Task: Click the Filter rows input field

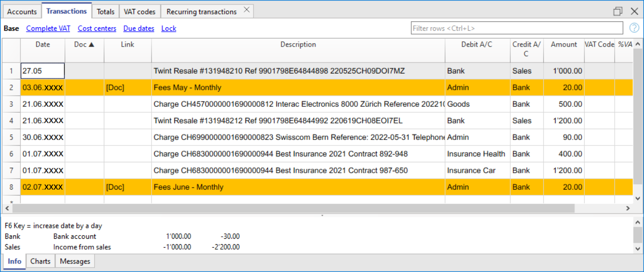Action: (517, 28)
